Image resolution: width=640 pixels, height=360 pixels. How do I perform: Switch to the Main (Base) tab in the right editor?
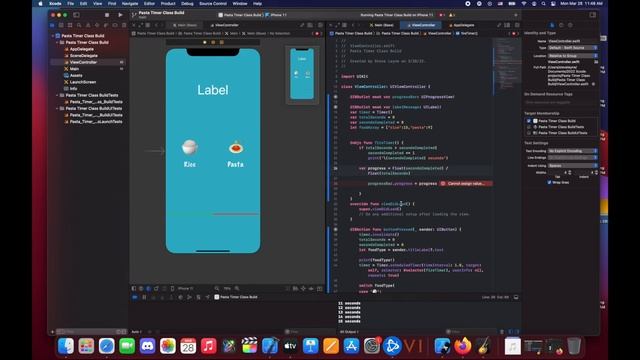point(382,25)
